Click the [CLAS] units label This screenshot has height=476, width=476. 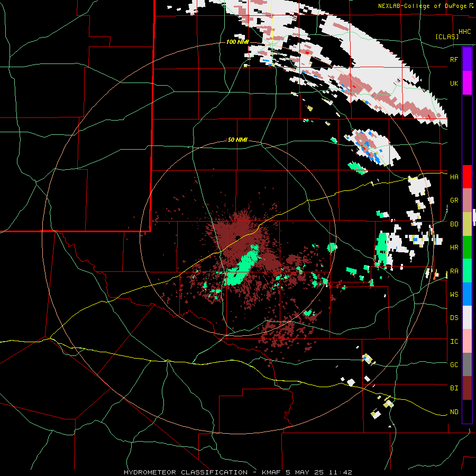click(447, 37)
